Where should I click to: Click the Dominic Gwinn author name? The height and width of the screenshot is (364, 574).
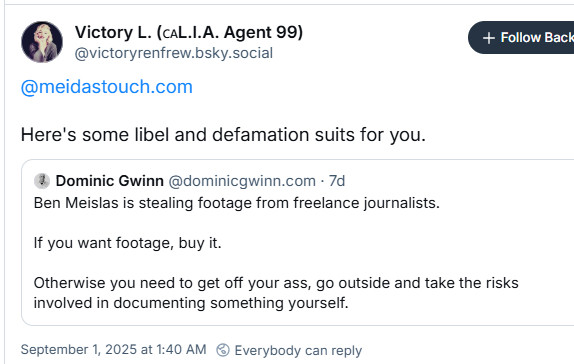coord(109,181)
